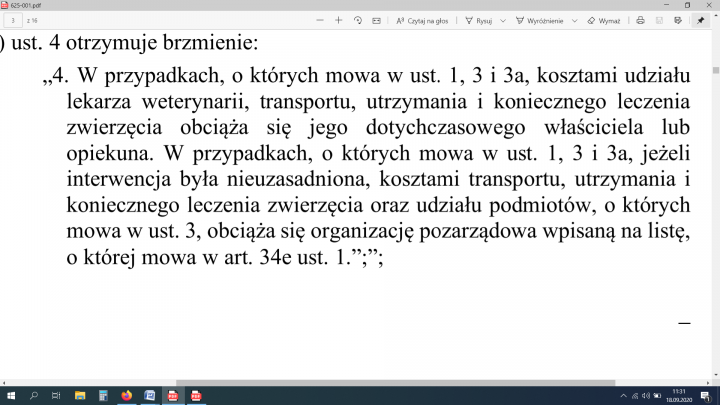The image size is (720, 405).
Task: Toggle the pin toolbar icon
Action: click(701, 21)
